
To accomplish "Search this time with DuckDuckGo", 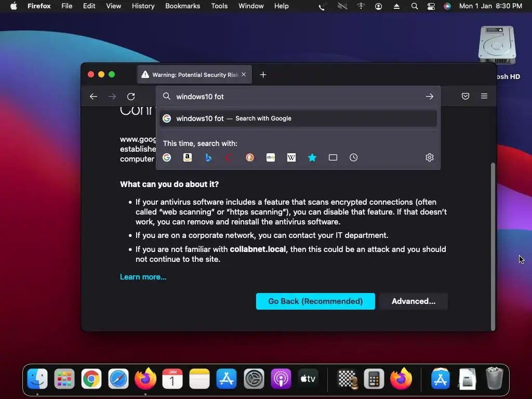I will (250, 157).
